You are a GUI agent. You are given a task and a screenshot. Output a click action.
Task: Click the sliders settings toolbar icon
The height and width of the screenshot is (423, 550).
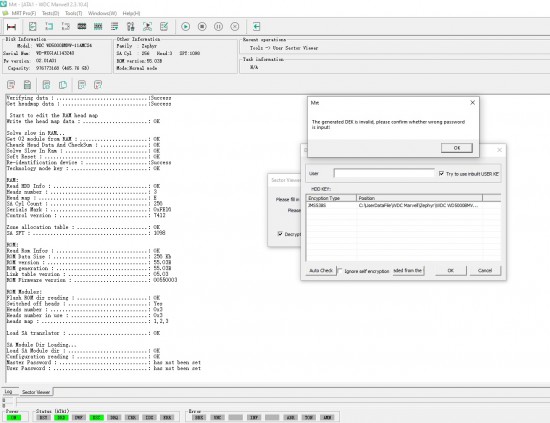tap(131, 27)
